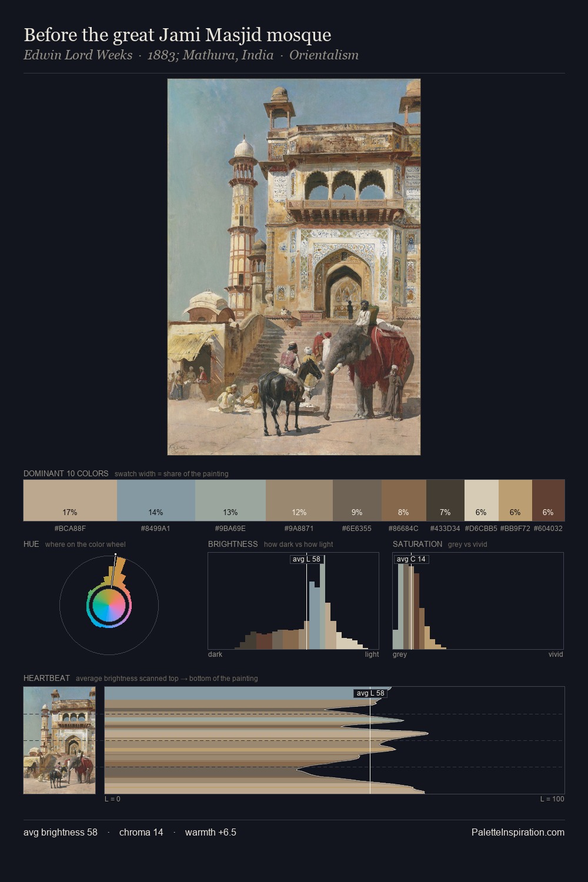Click the 'BRIGHTNESS' section heading
This screenshot has width=588, height=882.
(x=233, y=544)
